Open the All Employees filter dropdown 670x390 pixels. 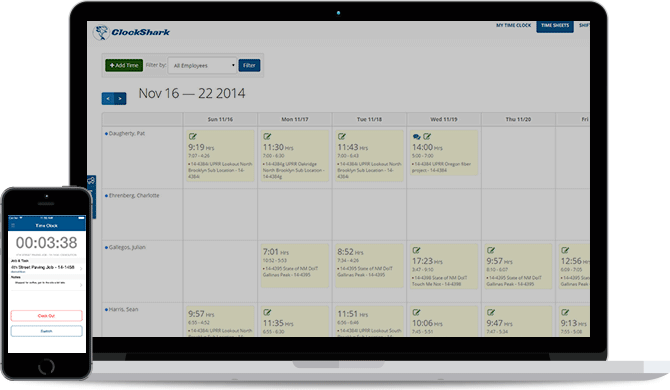pos(203,65)
